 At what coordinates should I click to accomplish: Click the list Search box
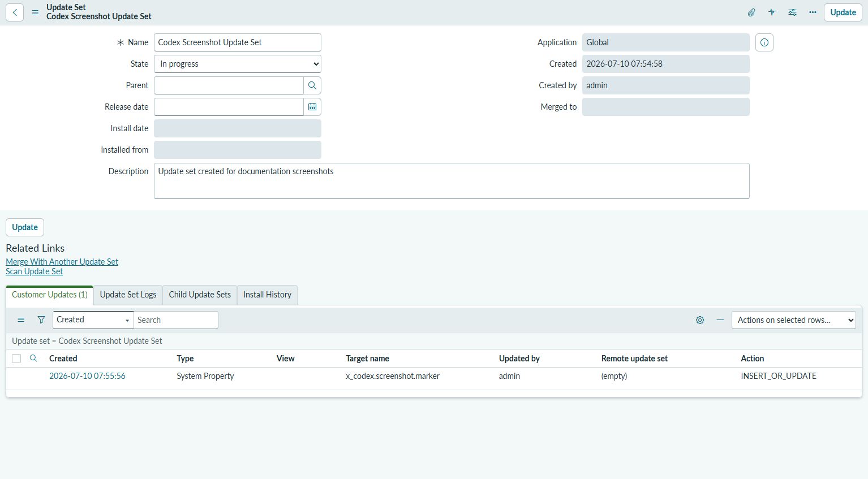pos(176,320)
